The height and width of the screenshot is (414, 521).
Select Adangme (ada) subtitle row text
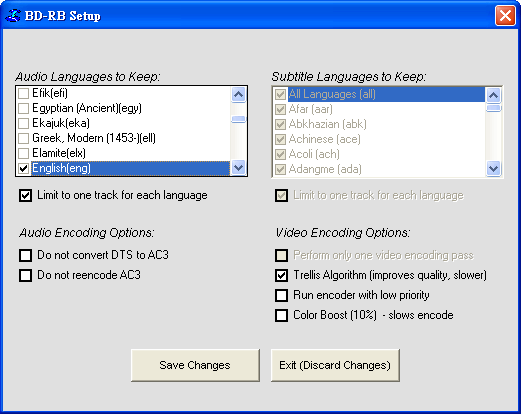coord(325,169)
